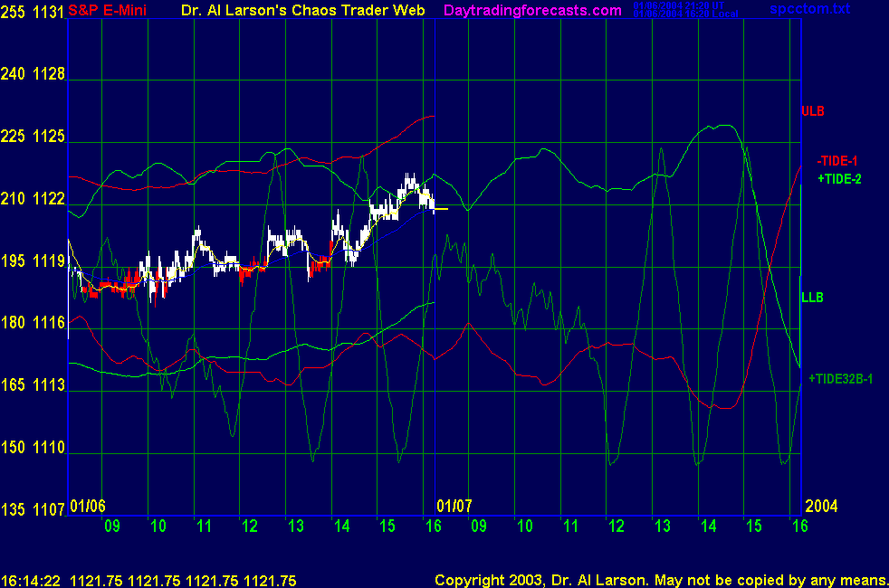Viewport: 889px width, 588px height.
Task: Click the '225' scale value
Action: click(13, 137)
